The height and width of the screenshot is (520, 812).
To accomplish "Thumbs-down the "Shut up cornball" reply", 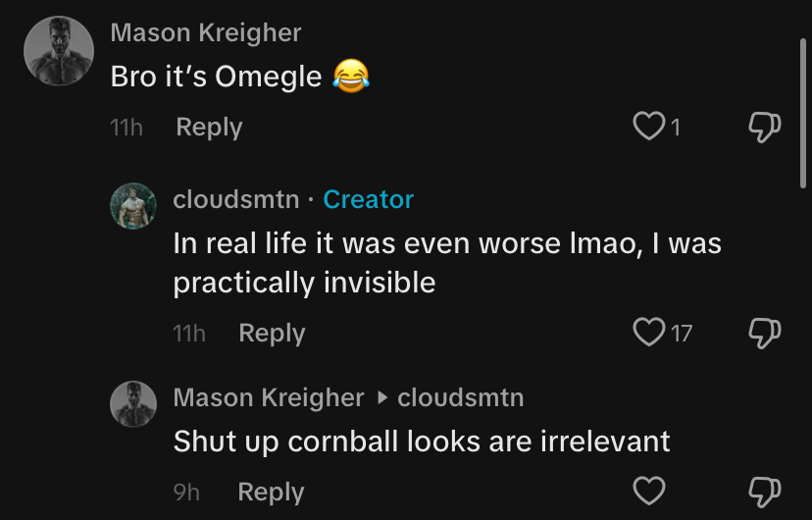I will point(764,491).
